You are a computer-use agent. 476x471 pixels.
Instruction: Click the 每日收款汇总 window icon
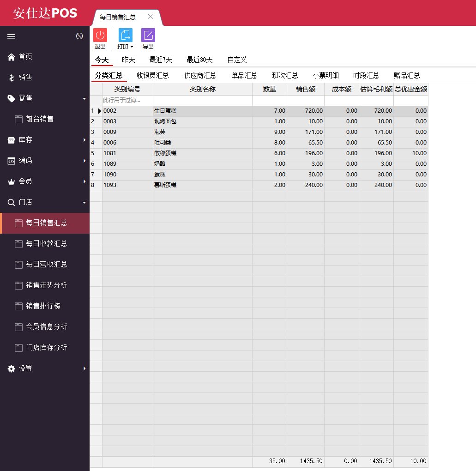[x=18, y=244]
